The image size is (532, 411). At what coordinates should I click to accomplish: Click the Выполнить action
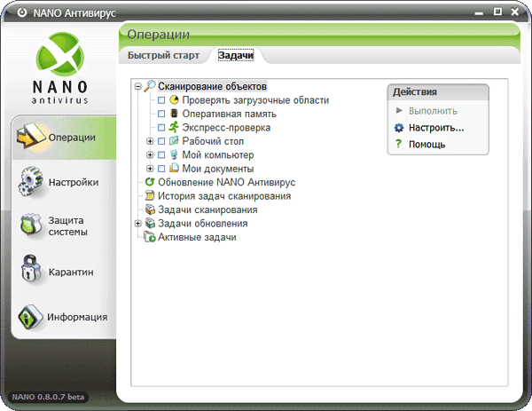pos(433,111)
